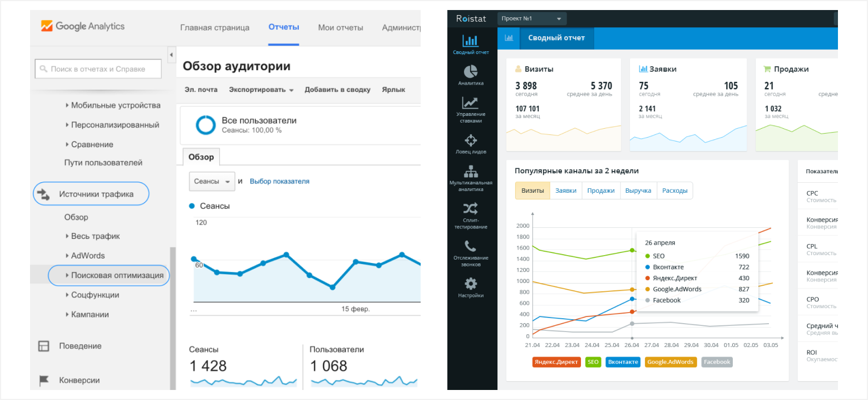Click the Добавить в сводку button
The image size is (868, 400).
click(x=337, y=90)
